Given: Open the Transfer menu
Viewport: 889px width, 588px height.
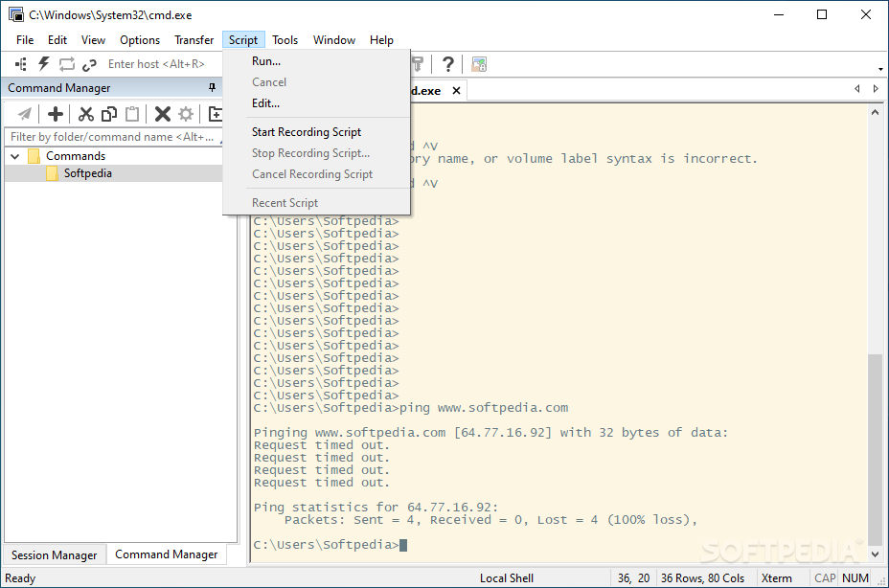Looking at the screenshot, I should pyautogui.click(x=194, y=40).
